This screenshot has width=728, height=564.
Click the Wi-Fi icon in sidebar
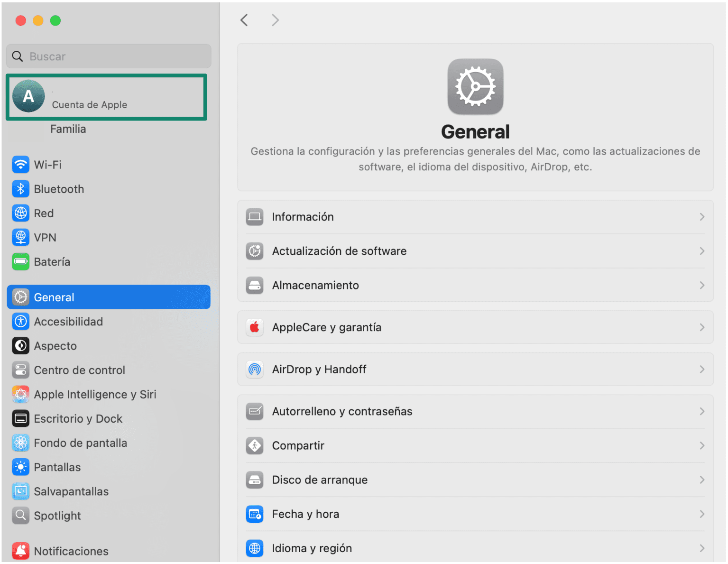pyautogui.click(x=20, y=165)
